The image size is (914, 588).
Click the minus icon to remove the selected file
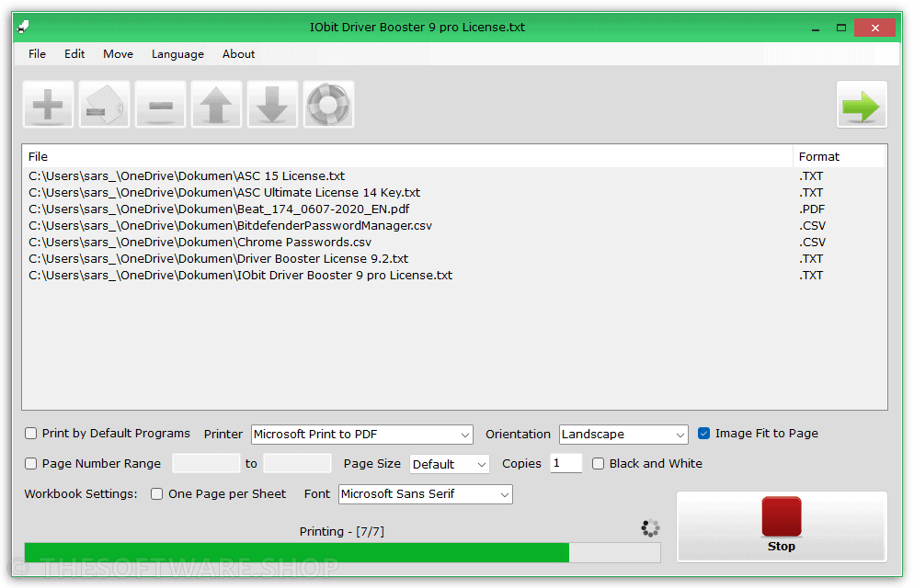click(x=160, y=104)
